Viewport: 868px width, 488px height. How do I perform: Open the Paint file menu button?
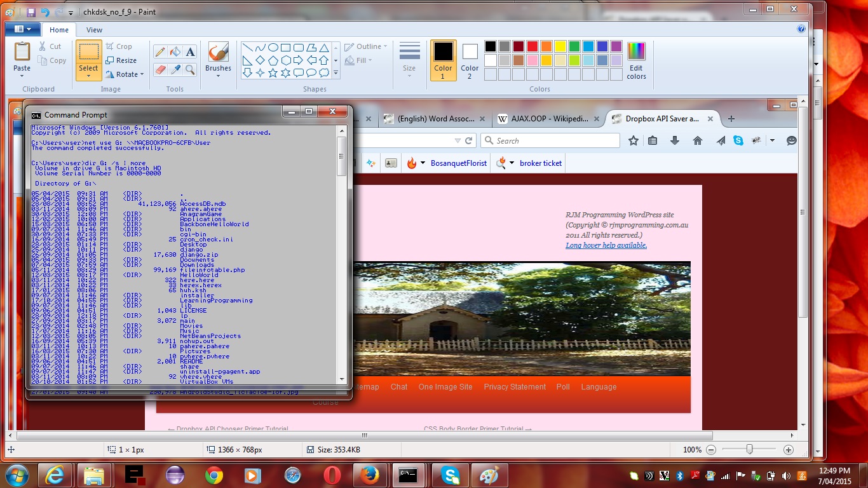(23, 29)
